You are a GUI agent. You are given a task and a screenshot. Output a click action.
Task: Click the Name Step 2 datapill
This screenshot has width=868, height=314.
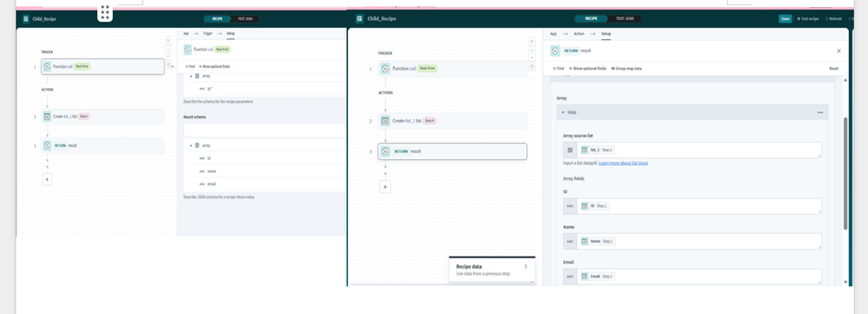tap(598, 242)
